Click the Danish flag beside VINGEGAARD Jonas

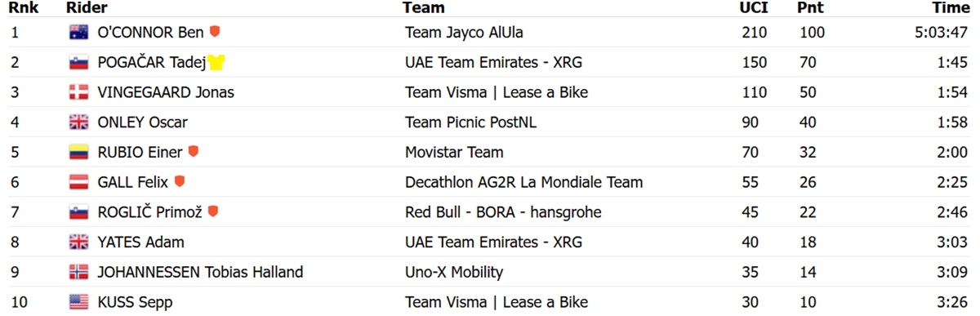pyautogui.click(x=78, y=92)
